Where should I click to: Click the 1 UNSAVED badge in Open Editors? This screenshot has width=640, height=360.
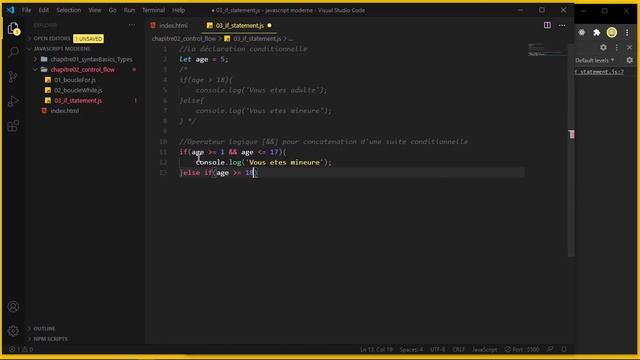pos(89,39)
